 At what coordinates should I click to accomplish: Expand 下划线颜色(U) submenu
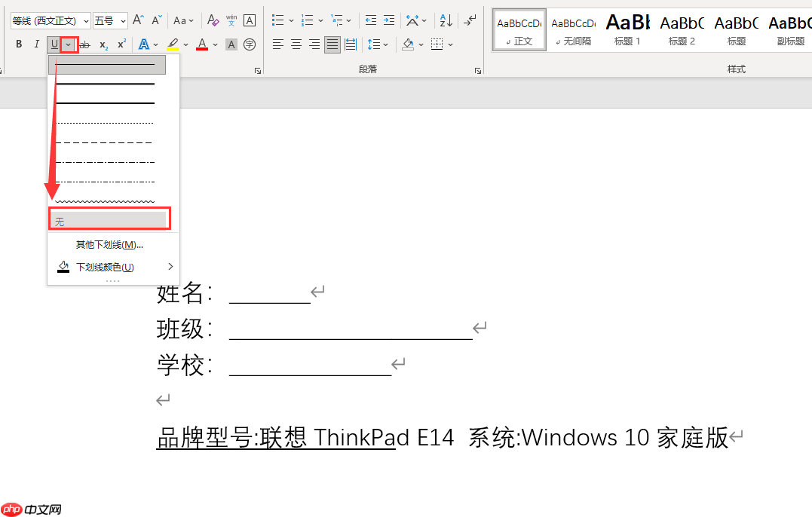coord(113,267)
